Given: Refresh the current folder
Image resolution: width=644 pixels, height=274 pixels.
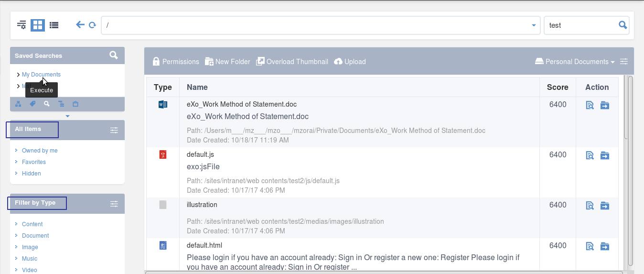Looking at the screenshot, I should 92,25.
